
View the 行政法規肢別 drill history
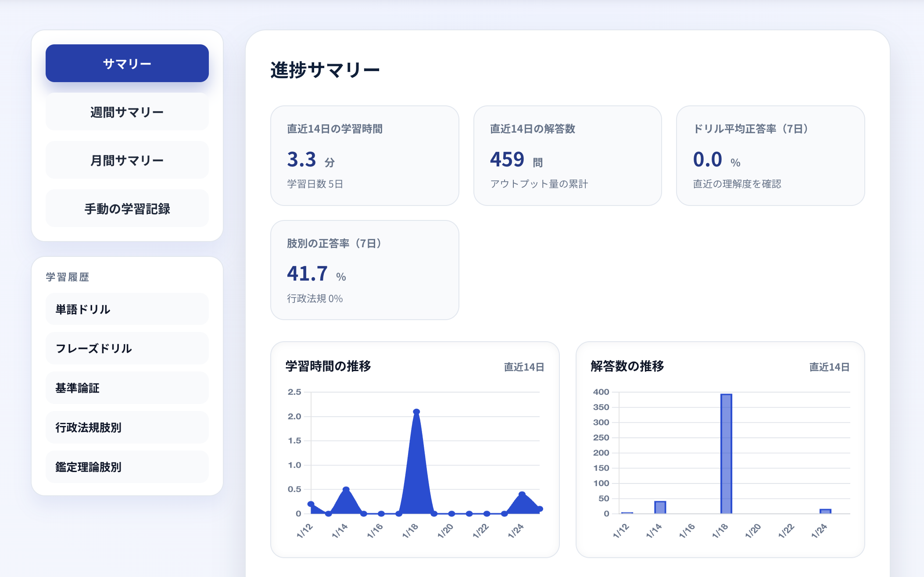click(126, 427)
